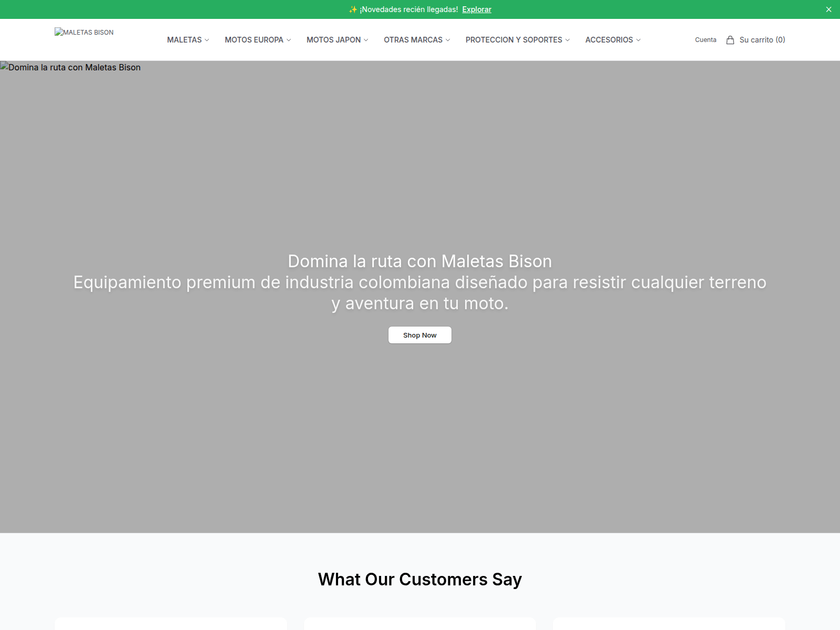Image resolution: width=840 pixels, height=630 pixels.
Task: Click the Equipamiento premium hero subtitle
Action: [x=420, y=292]
